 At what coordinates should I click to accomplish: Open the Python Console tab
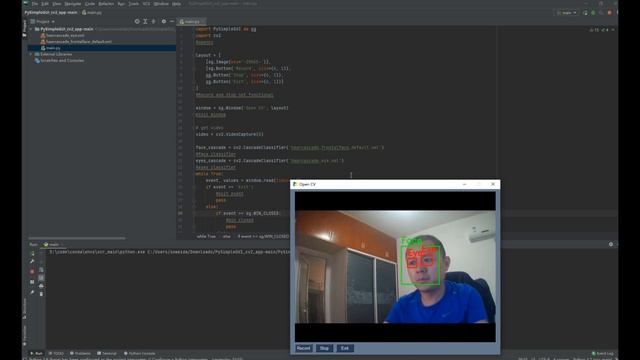(x=140, y=353)
